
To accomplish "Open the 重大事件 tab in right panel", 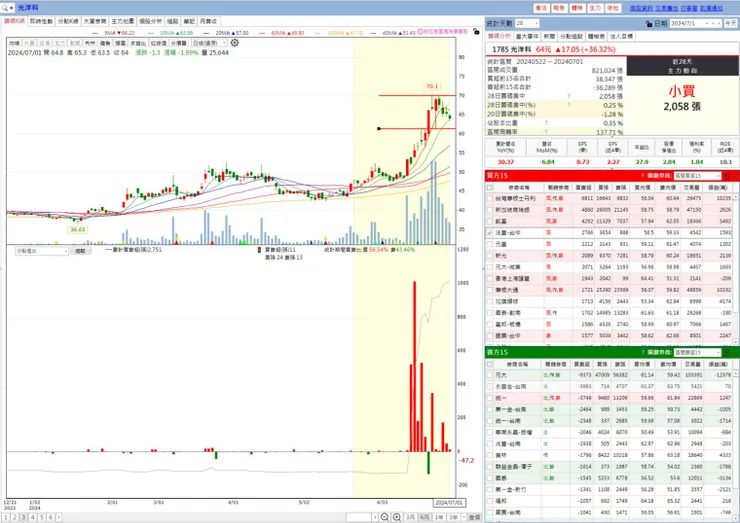I will 527,36.
